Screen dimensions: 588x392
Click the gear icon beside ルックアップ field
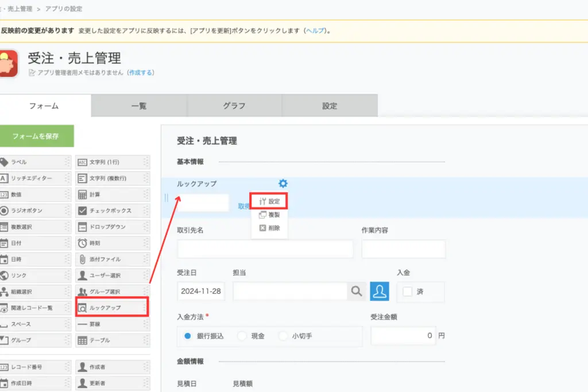[283, 184]
